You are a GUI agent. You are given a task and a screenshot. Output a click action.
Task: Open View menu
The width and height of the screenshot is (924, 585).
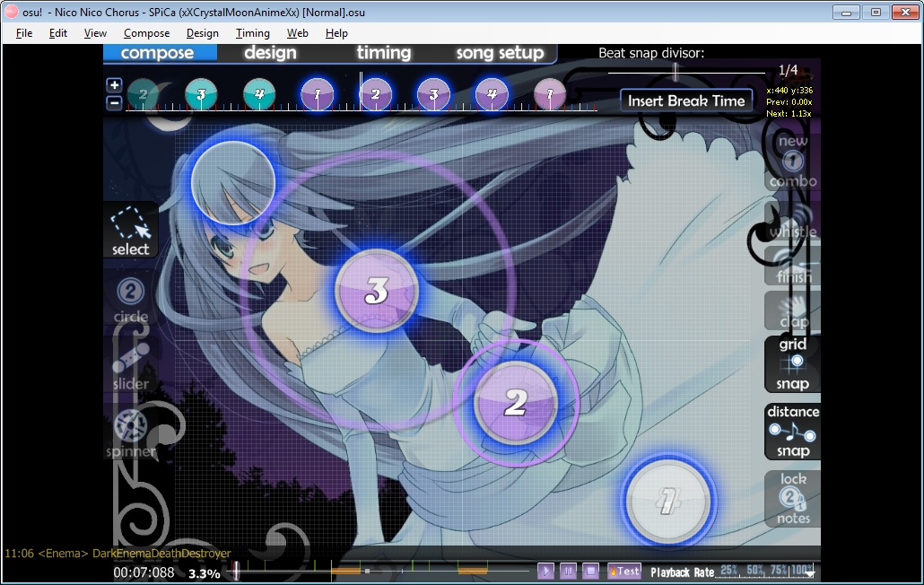pos(95,33)
